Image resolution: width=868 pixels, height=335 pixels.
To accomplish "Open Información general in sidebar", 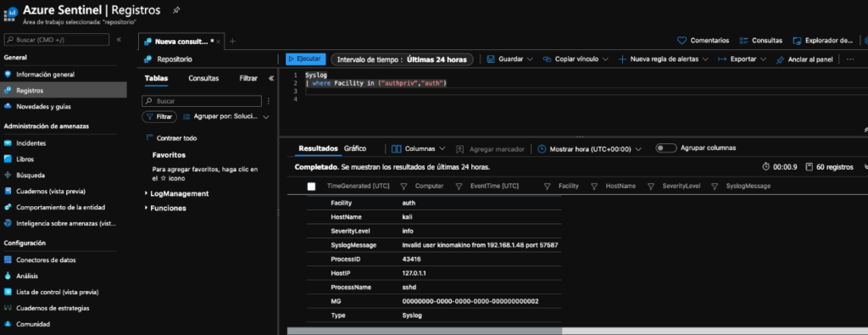I will click(45, 74).
